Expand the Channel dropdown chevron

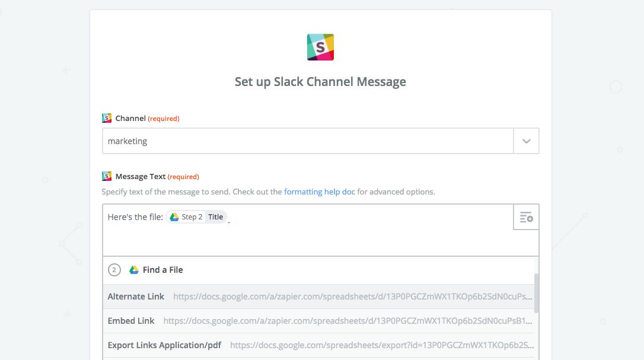(526, 141)
